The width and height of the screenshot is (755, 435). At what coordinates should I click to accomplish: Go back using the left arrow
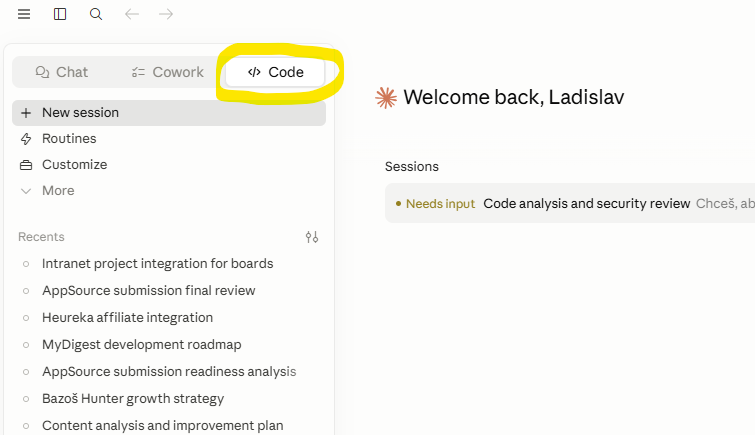[131, 14]
